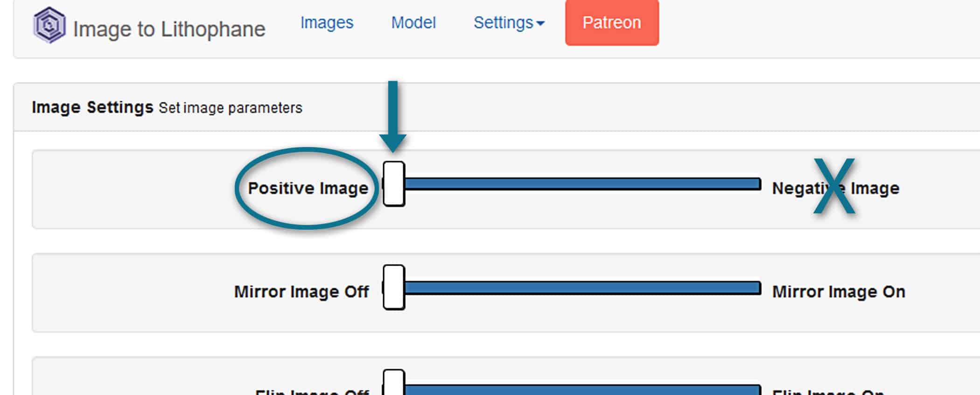Toggle the Mirror Image slider handle

tap(394, 287)
